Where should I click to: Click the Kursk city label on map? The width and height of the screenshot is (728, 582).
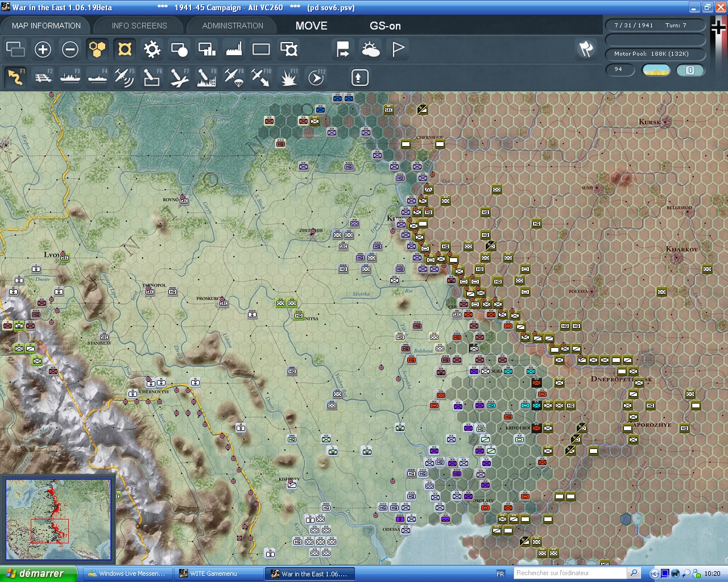[650, 122]
